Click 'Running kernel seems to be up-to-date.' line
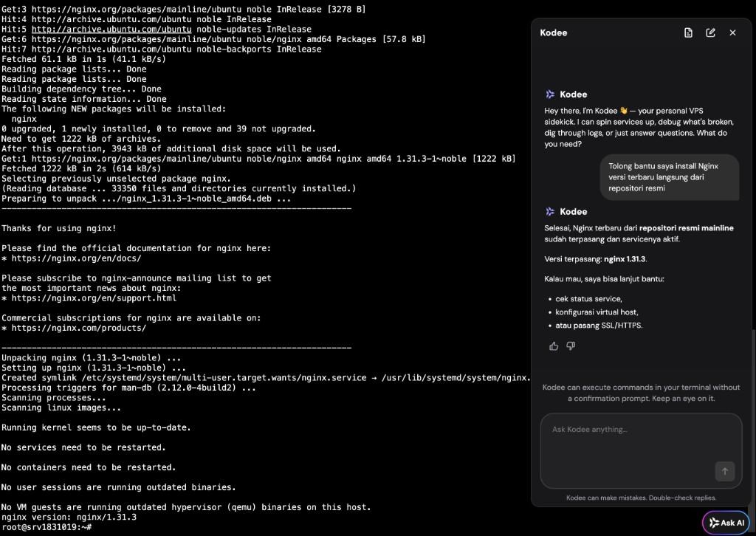The image size is (756, 536). coord(96,427)
